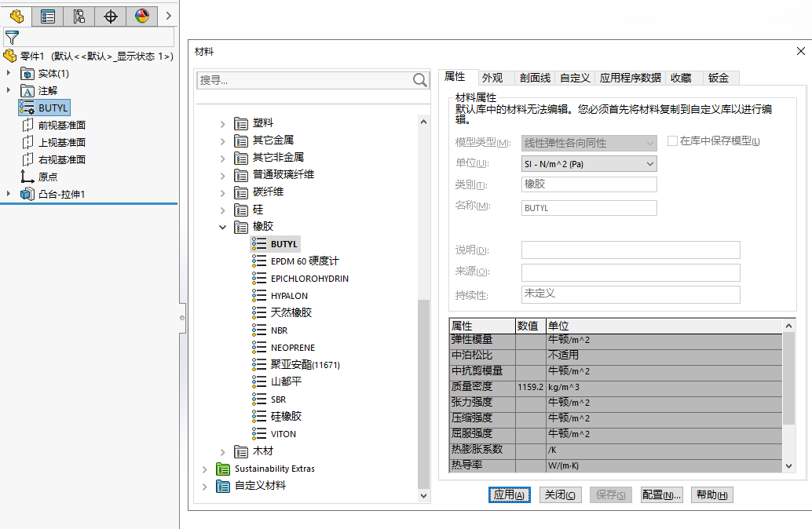Viewport: 812px width, 529px height.
Task: Click the 前视基准面 plane icon
Action: 27,125
